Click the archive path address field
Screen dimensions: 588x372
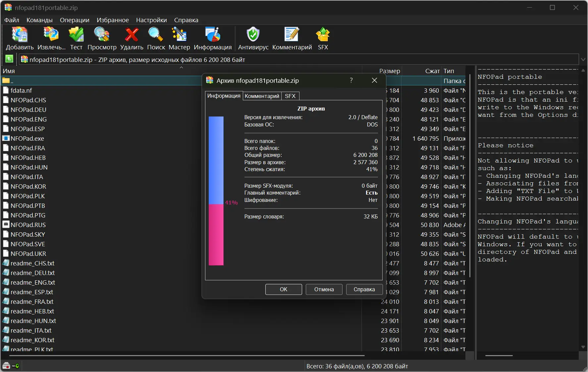pyautogui.click(x=298, y=60)
